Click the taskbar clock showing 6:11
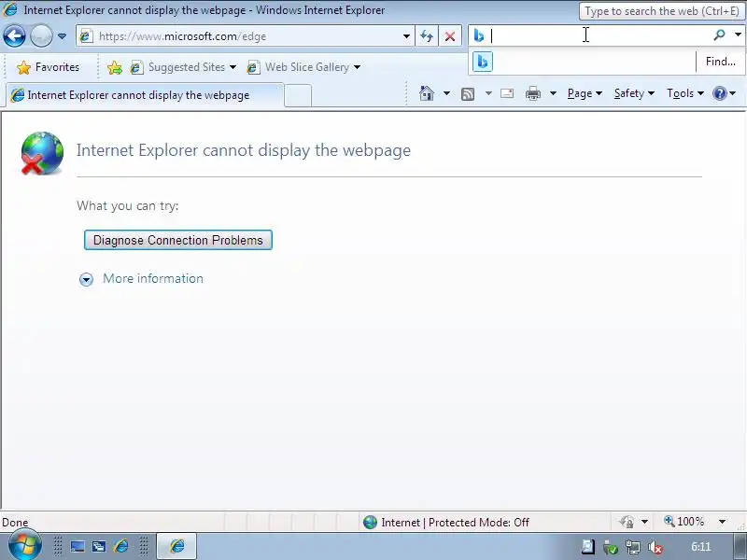Image resolution: width=747 pixels, height=560 pixels. pos(701,547)
